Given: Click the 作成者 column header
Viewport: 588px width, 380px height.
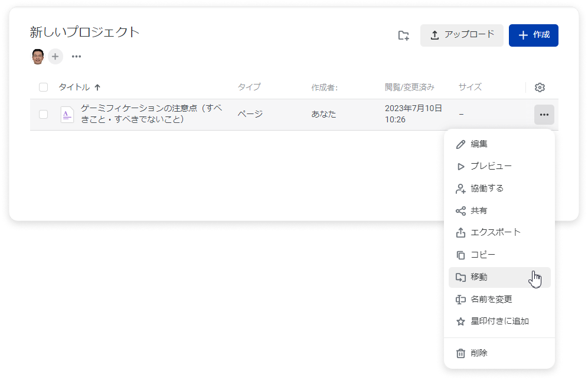Looking at the screenshot, I should point(325,87).
